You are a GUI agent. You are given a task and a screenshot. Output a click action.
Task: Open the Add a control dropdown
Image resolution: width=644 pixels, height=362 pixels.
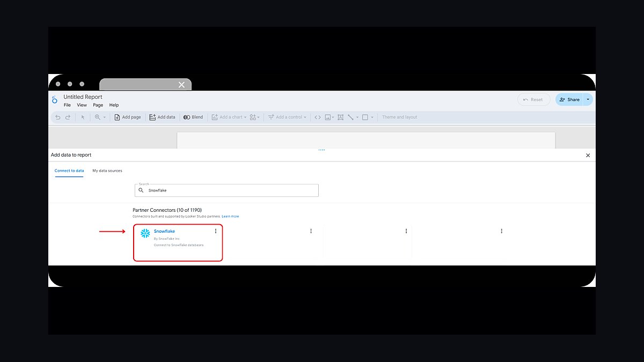[x=287, y=117]
